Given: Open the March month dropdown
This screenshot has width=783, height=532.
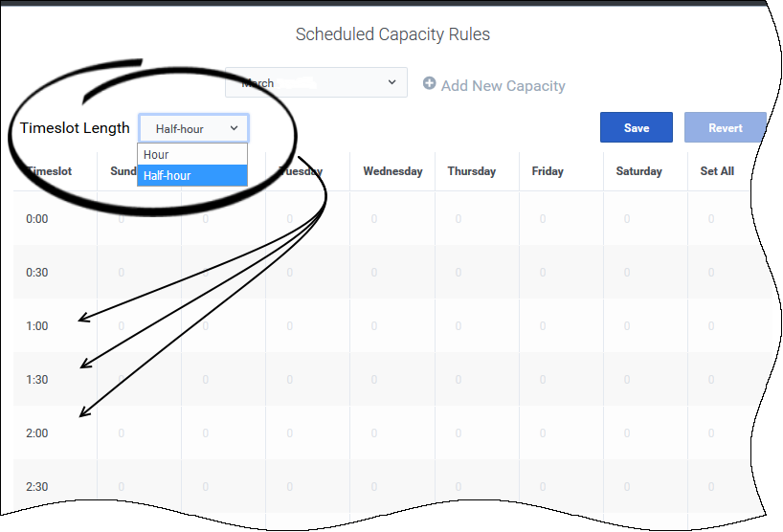Looking at the screenshot, I should click(x=316, y=83).
